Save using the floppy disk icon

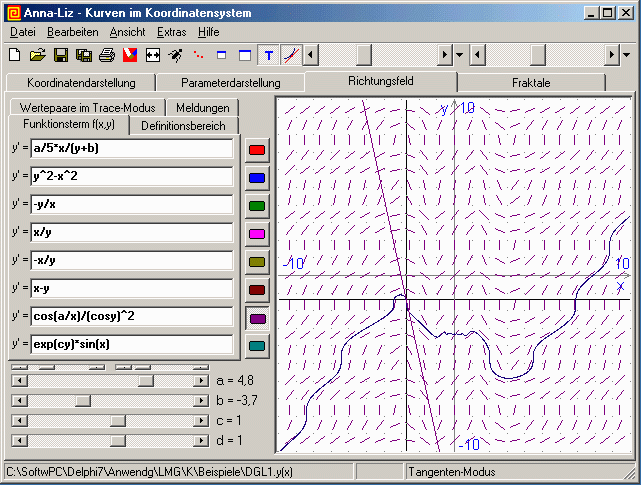(60, 54)
